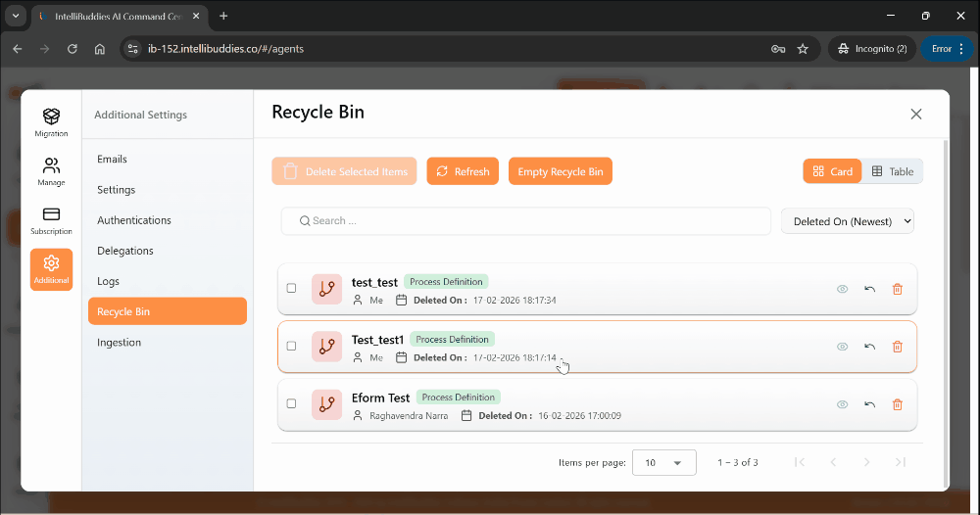Open the Deleted On (Newest) sort dropdown
This screenshot has height=515, width=980.
click(x=847, y=221)
